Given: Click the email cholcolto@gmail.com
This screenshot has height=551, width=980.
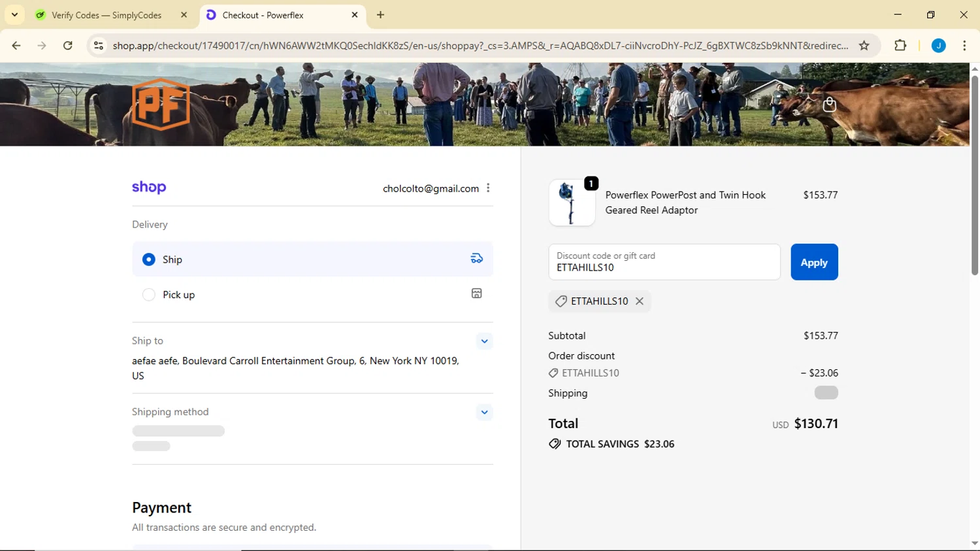Looking at the screenshot, I should coord(431,188).
